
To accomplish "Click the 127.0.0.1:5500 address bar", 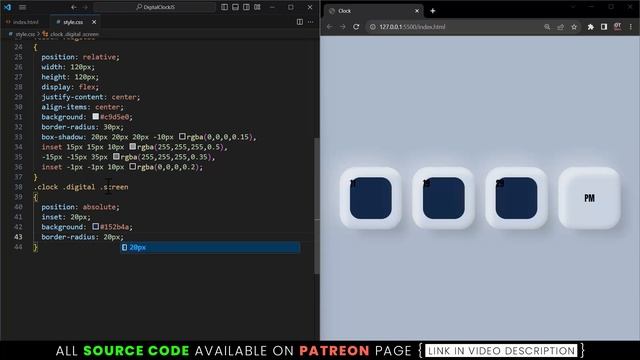I will pos(453,27).
